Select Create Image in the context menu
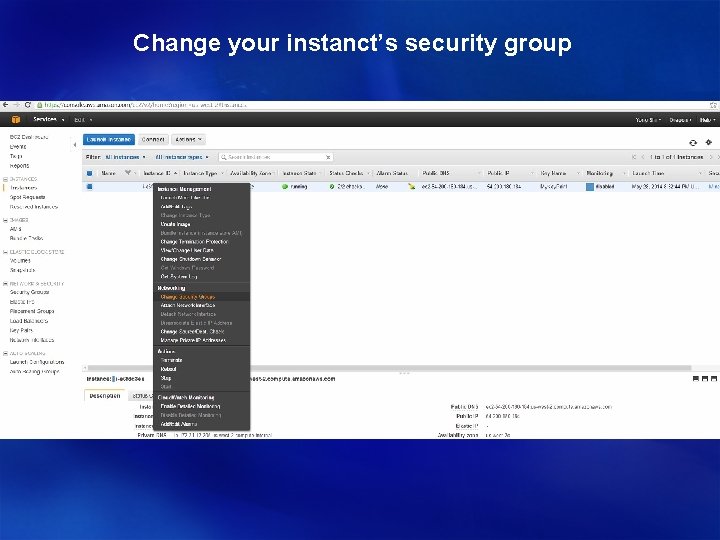720x540 pixels. coord(175,224)
